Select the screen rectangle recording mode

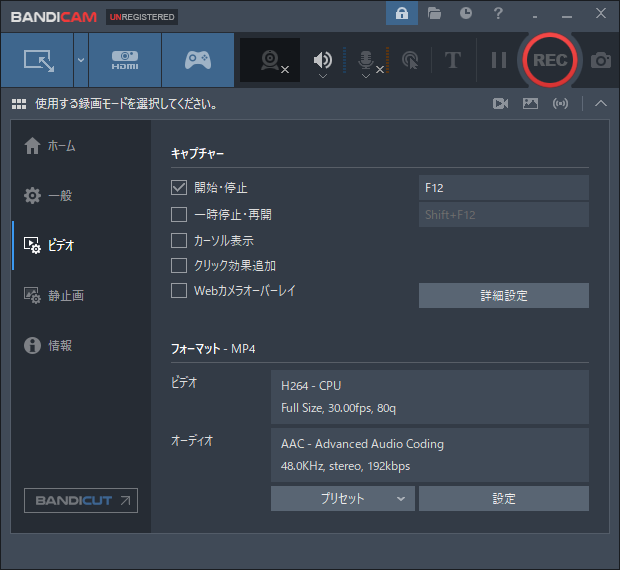(x=38, y=60)
